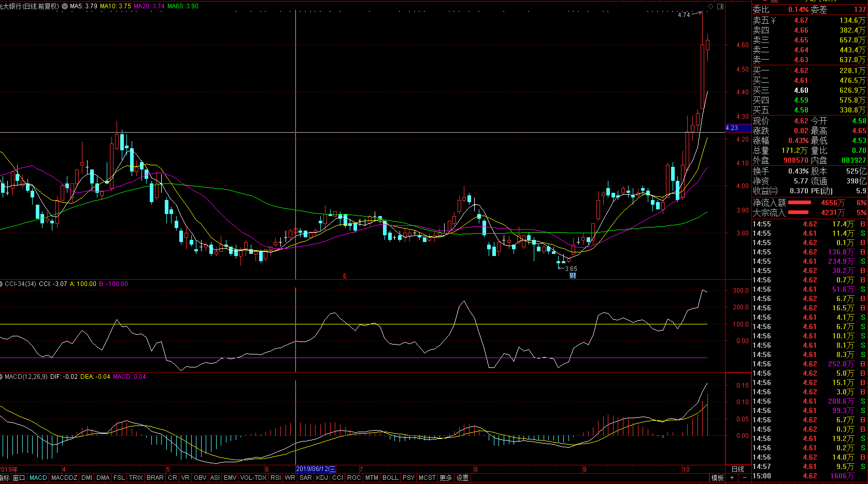
Task: Click the CCI indicator tab
Action: pyautogui.click(x=337, y=478)
